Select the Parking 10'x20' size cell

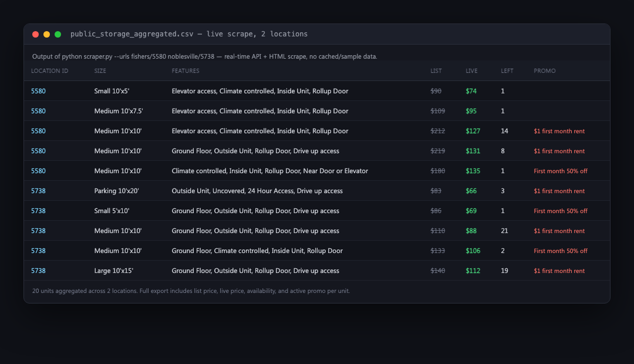click(116, 191)
